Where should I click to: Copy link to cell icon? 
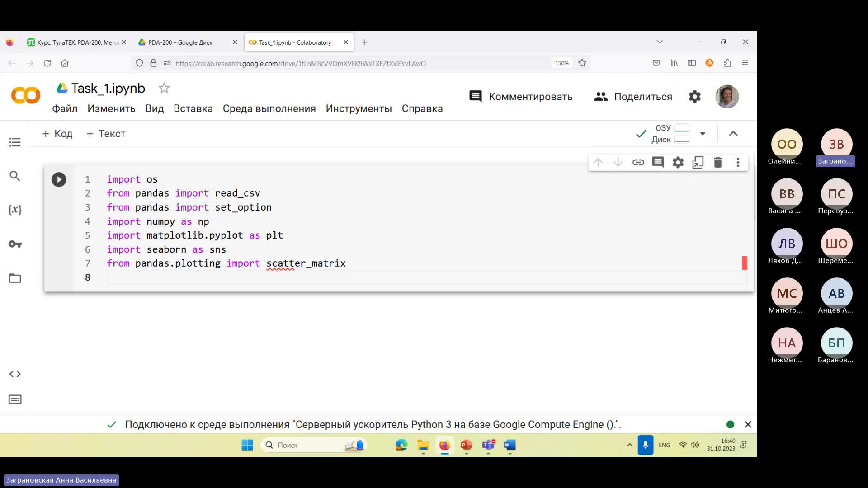638,162
